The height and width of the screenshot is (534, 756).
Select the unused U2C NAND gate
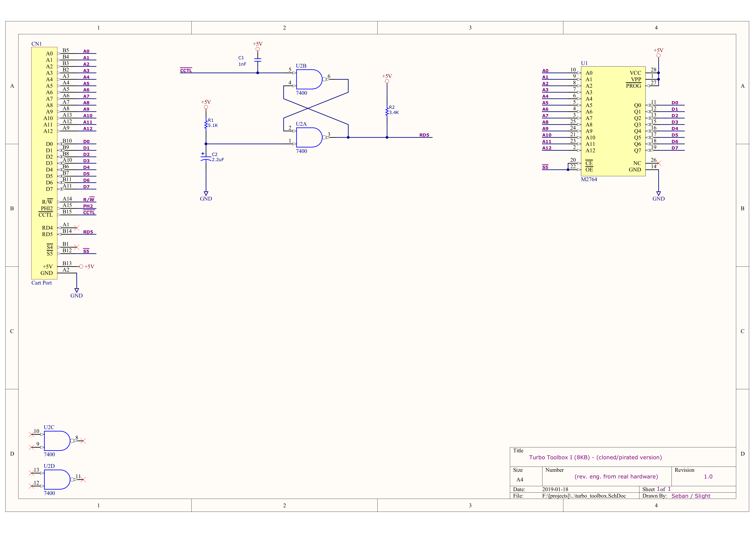tap(56, 441)
